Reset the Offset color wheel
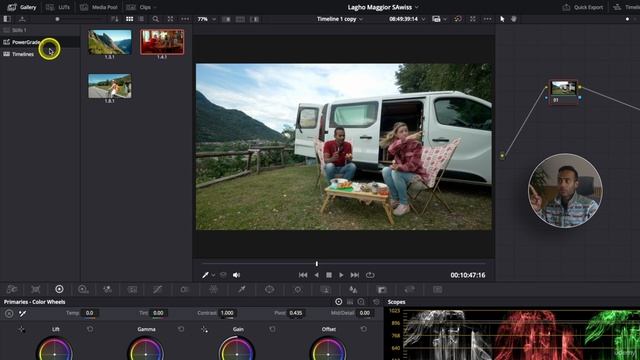The image size is (640, 360). click(x=364, y=329)
